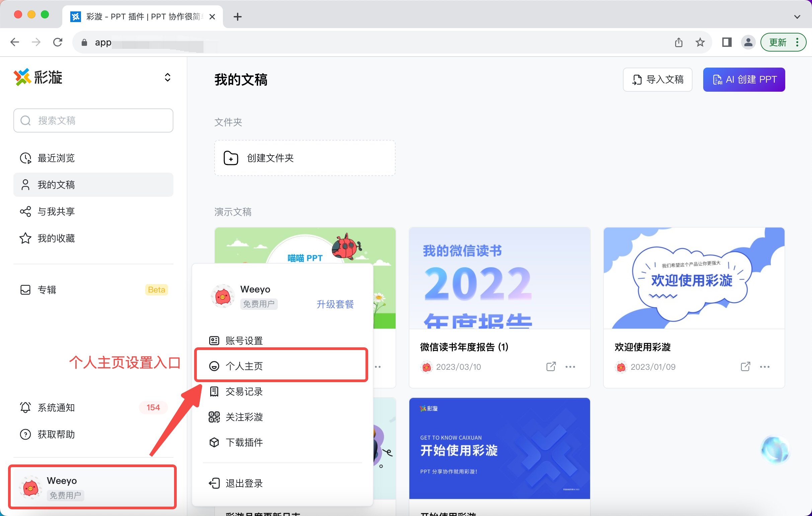Open 专辑 album section
Screen dimensions: 812x516
pos(93,289)
